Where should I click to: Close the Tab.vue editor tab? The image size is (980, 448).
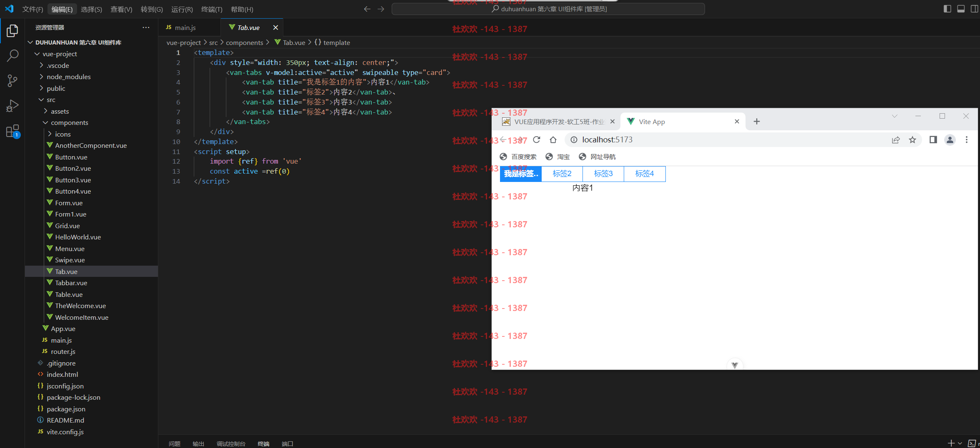(275, 27)
